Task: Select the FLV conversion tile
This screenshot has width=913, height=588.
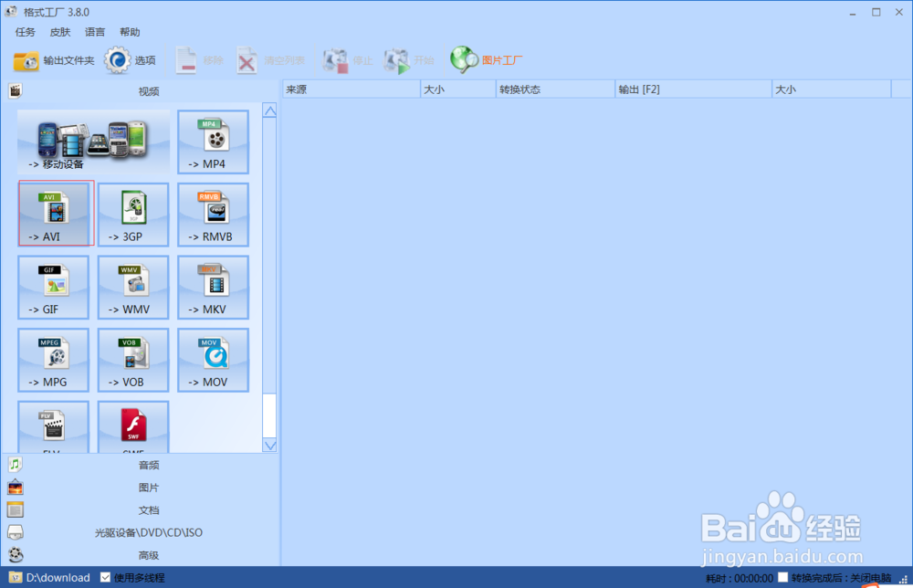Action: pos(54,426)
